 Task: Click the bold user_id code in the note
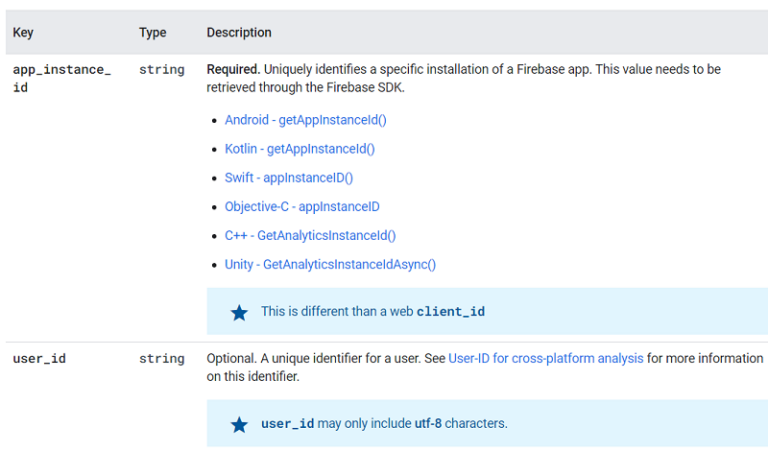pyautogui.click(x=287, y=424)
